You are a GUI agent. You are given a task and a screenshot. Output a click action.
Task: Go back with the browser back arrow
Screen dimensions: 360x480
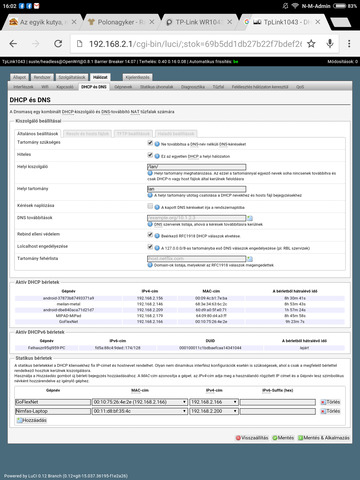13,43
